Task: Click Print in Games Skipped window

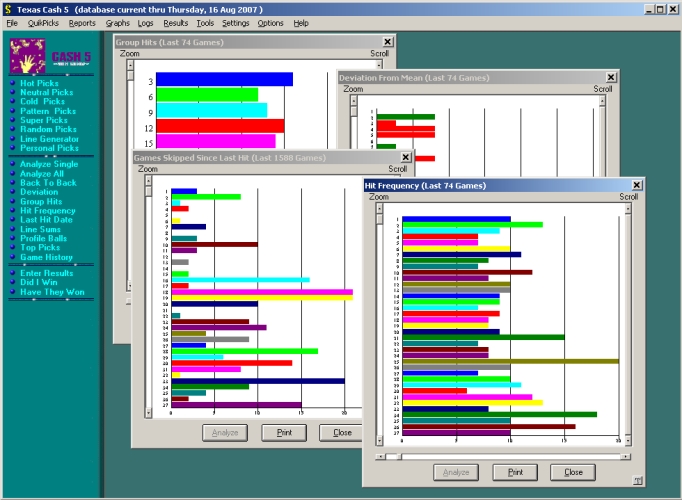Action: (x=284, y=433)
